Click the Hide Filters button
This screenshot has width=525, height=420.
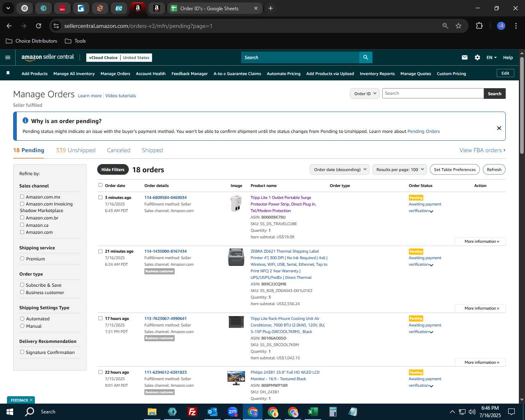point(113,169)
